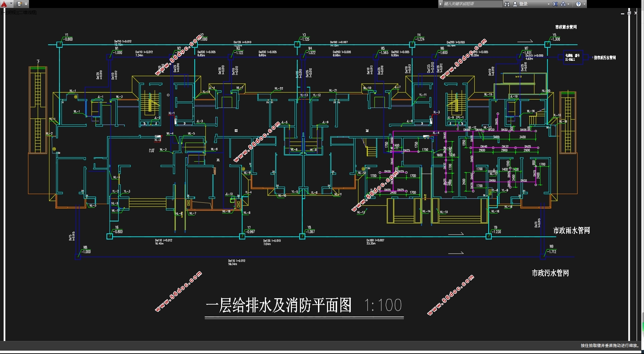644x354 pixels.
Task: Expand the search box arrow toggle
Action: [441, 4]
